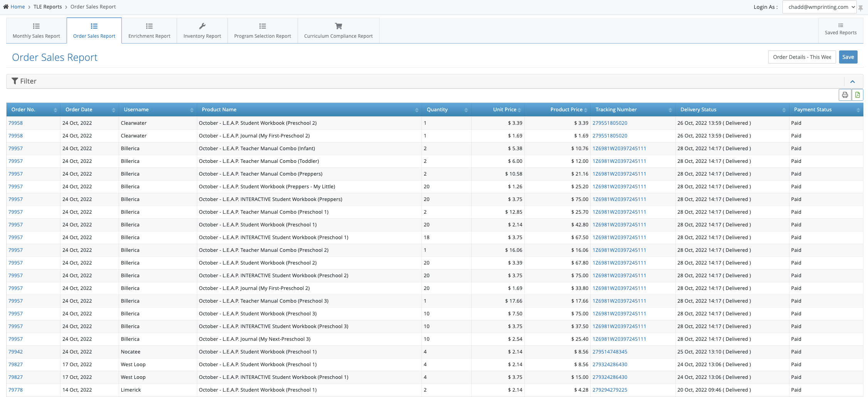Open order 79827 for INTERACTIVE workbook row
This screenshot has height=397, width=868.
tap(15, 377)
